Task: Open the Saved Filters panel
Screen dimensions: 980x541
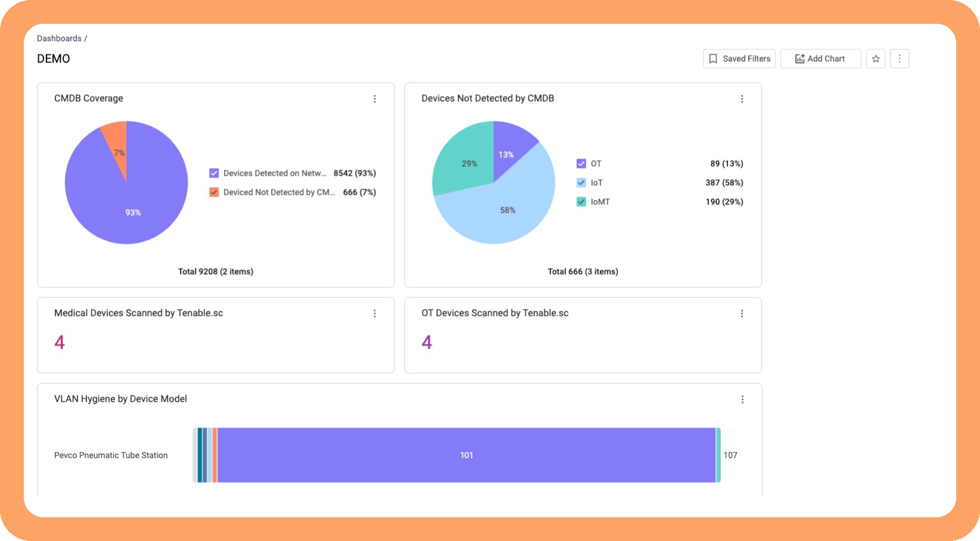Action: click(739, 58)
